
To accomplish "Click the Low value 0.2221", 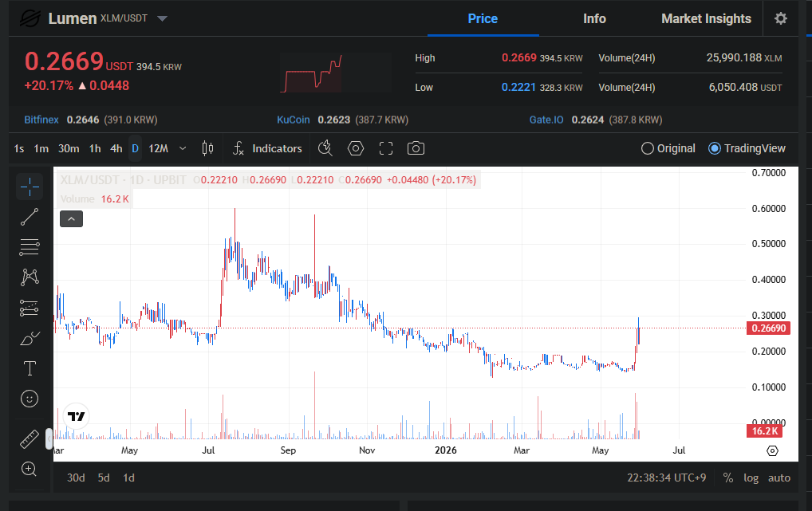I will point(518,88).
